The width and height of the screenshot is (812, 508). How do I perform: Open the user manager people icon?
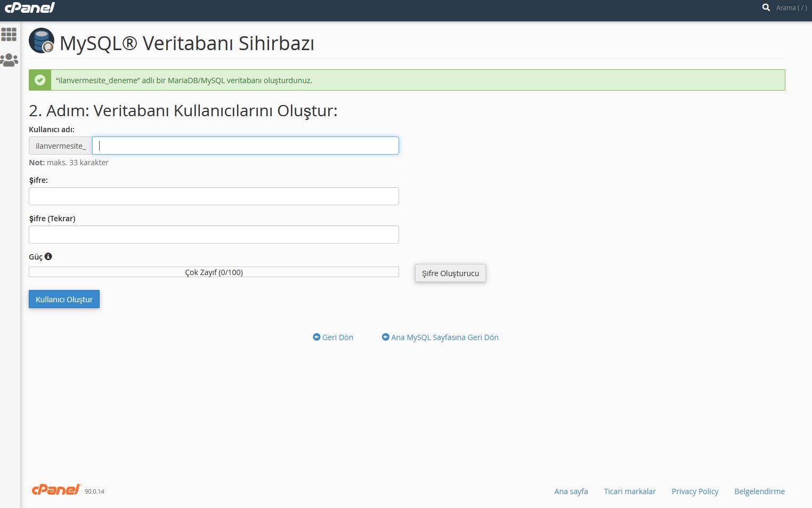click(x=9, y=60)
